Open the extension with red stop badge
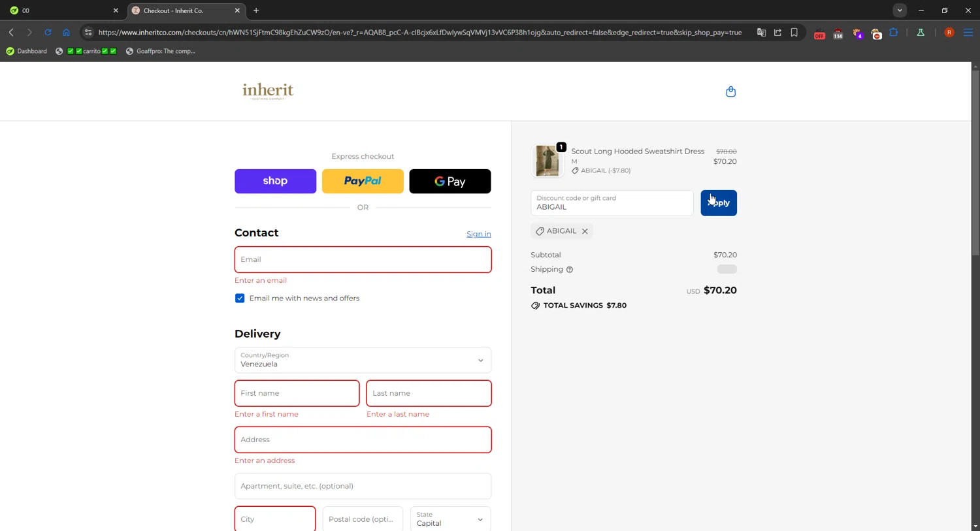The width and height of the screenshot is (980, 531). (x=876, y=33)
